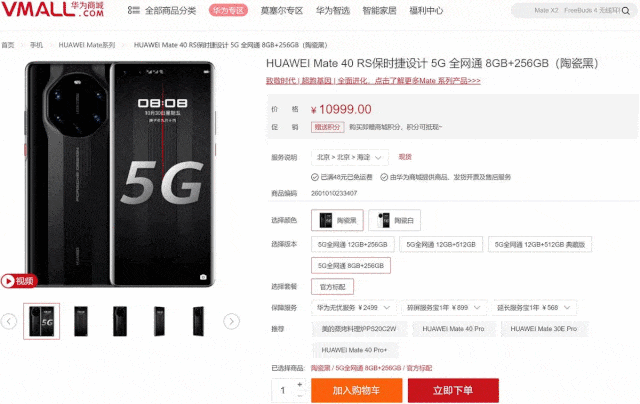The width and height of the screenshot is (640, 404).
Task: Open the all-categories list icon
Action: [133, 10]
